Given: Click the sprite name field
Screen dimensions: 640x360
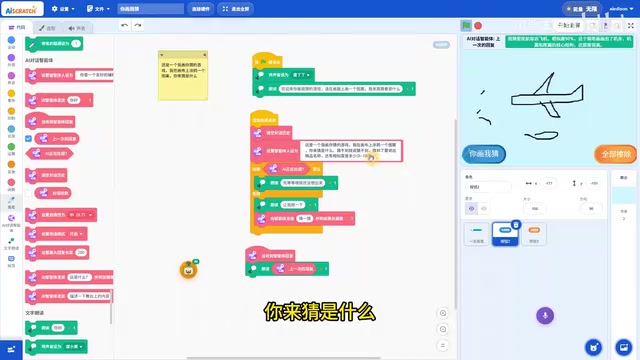Looking at the screenshot, I should coord(488,187).
